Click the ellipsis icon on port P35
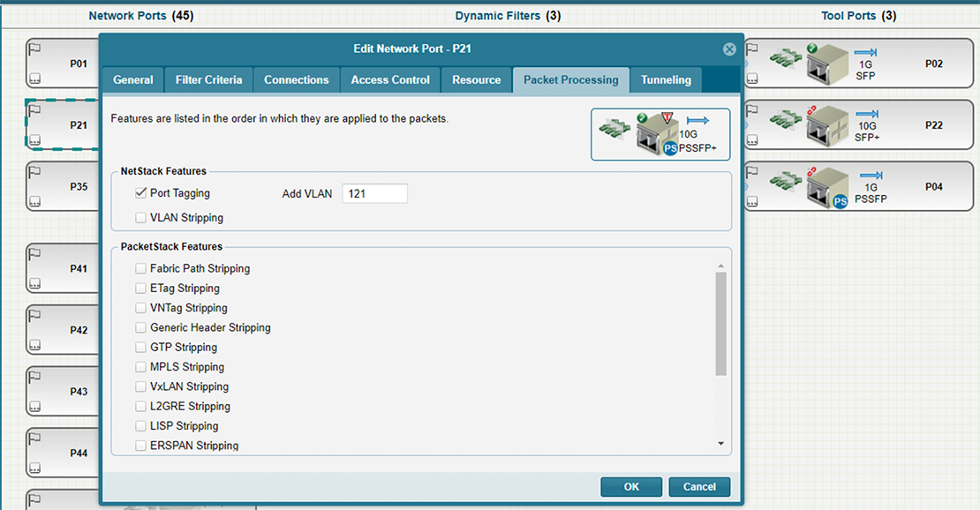The image size is (980, 510). click(x=35, y=202)
